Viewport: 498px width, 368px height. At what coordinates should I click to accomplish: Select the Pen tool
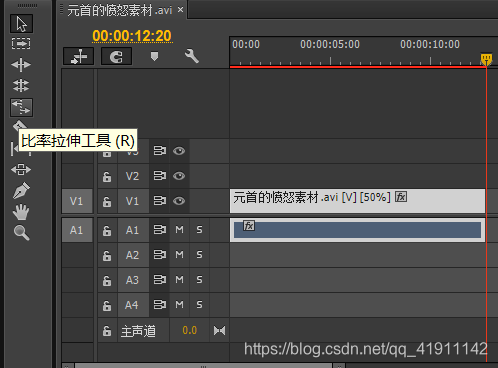coord(21,191)
